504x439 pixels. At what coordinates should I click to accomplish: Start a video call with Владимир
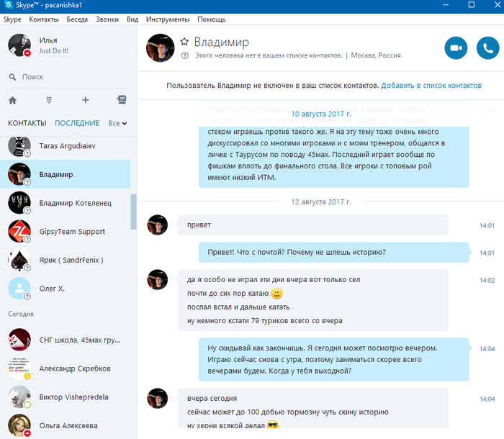click(x=456, y=48)
